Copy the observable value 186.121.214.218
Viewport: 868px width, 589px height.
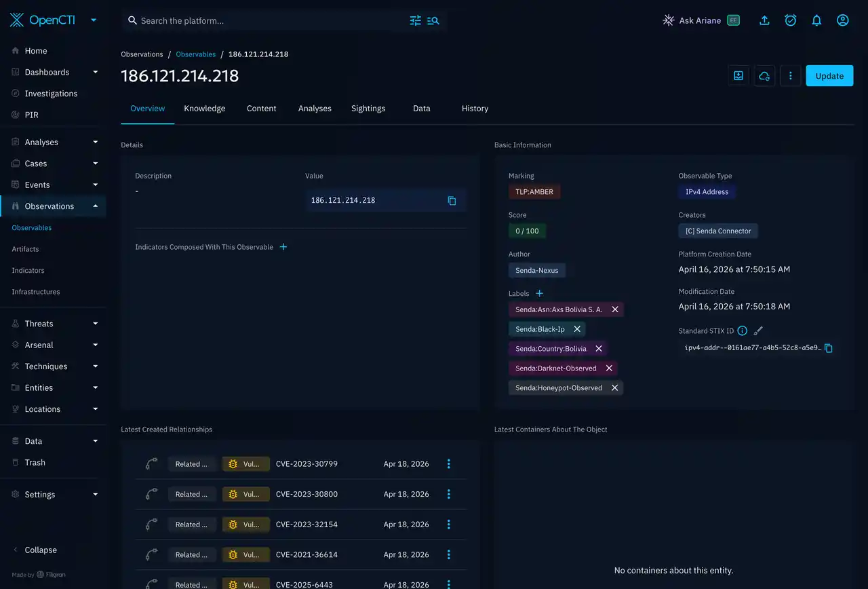coord(452,201)
